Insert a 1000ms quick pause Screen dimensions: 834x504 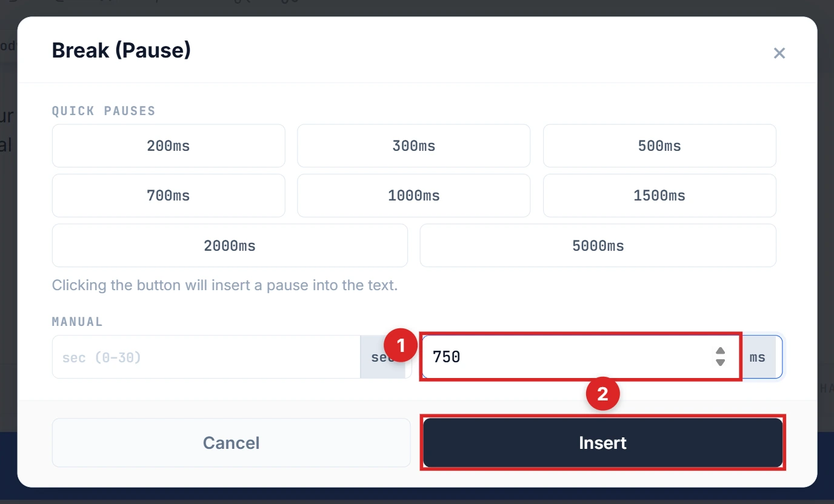point(414,195)
